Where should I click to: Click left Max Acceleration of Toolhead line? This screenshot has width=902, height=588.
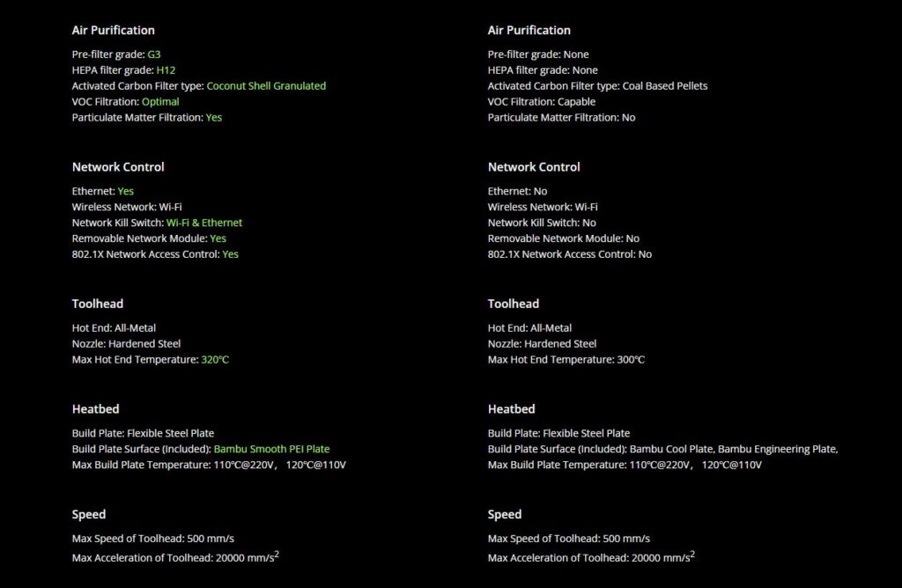[175, 557]
